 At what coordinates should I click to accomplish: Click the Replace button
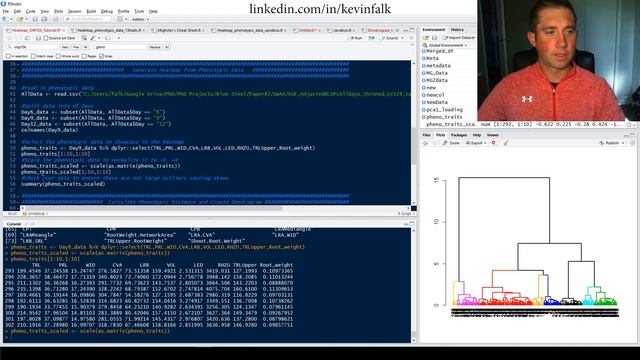[x=155, y=47]
